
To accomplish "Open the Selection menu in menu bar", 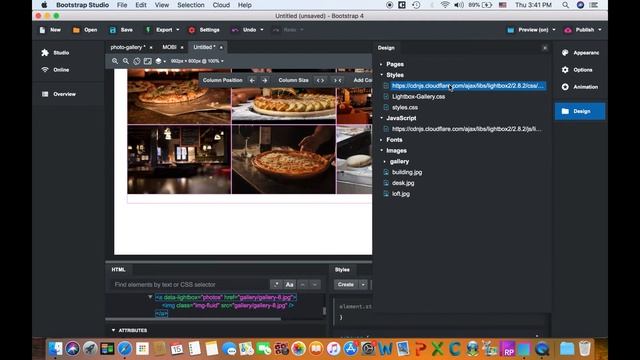I will (191, 5).
